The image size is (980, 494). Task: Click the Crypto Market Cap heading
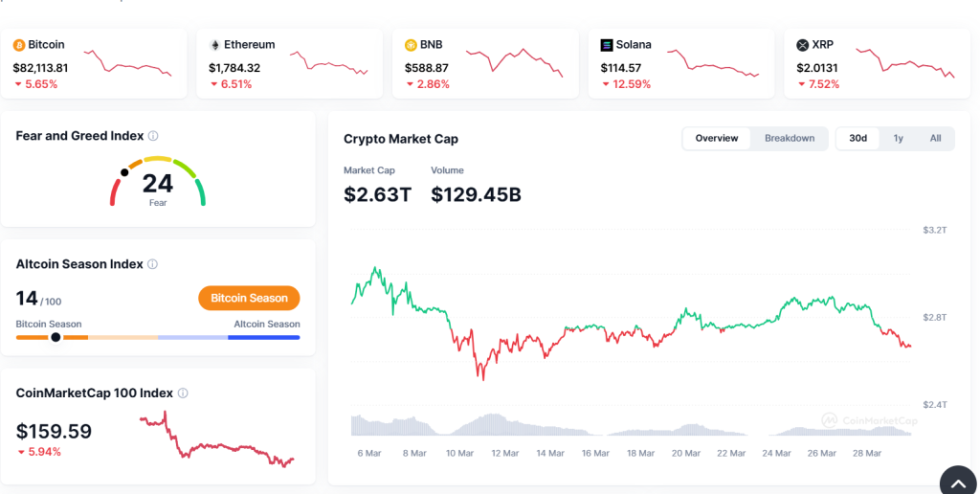pyautogui.click(x=401, y=139)
